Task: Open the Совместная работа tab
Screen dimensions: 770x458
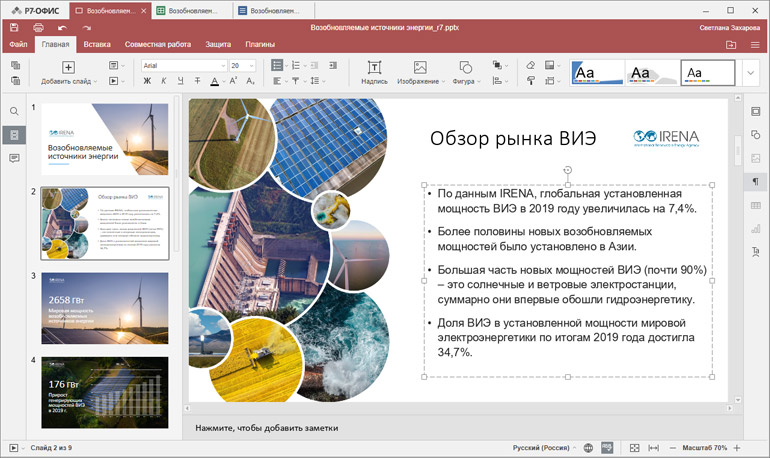Action: coord(157,45)
